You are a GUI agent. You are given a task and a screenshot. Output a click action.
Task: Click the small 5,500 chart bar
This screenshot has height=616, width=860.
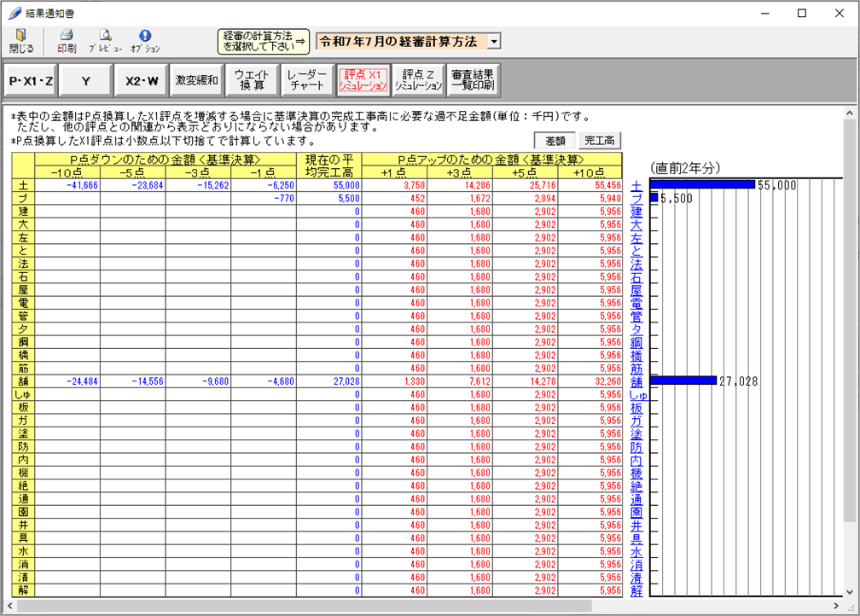tap(654, 197)
